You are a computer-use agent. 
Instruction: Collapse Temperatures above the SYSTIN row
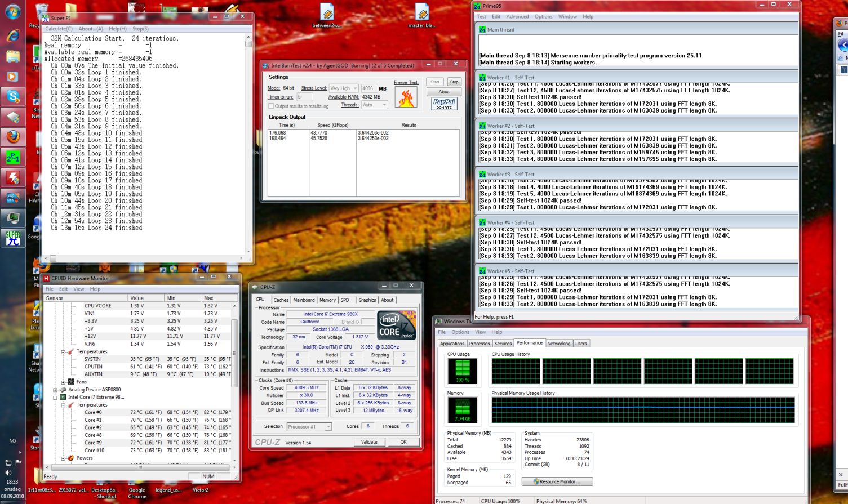coord(63,352)
